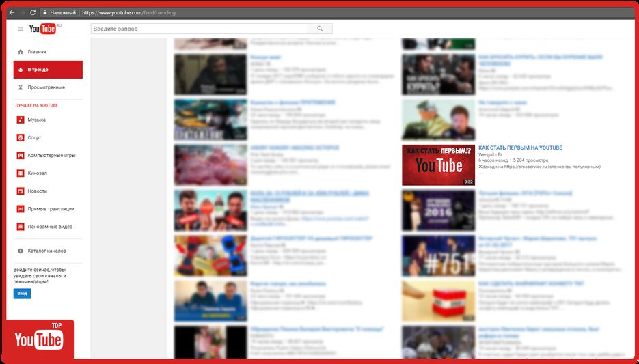Click the Панорамные видео icon
This screenshot has width=639, height=364.
21,227
